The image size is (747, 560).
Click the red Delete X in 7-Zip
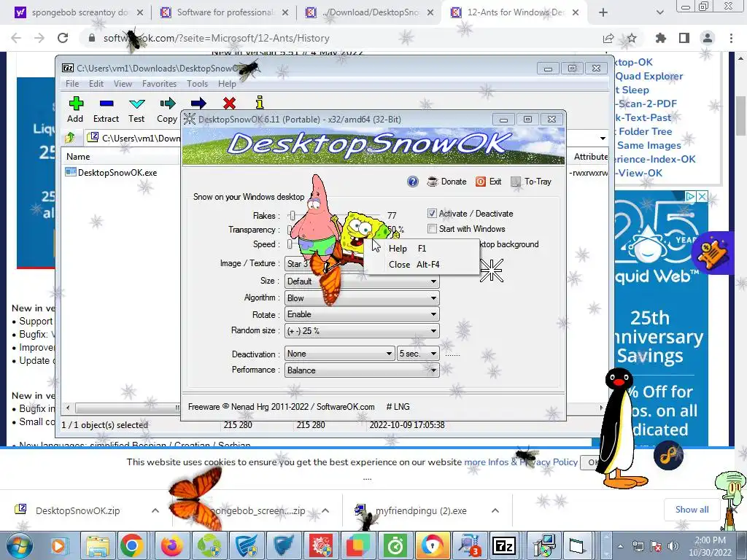tap(229, 103)
